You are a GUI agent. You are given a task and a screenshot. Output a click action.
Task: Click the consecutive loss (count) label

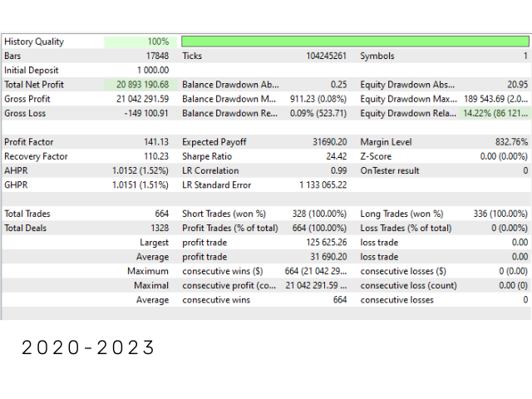(408, 286)
